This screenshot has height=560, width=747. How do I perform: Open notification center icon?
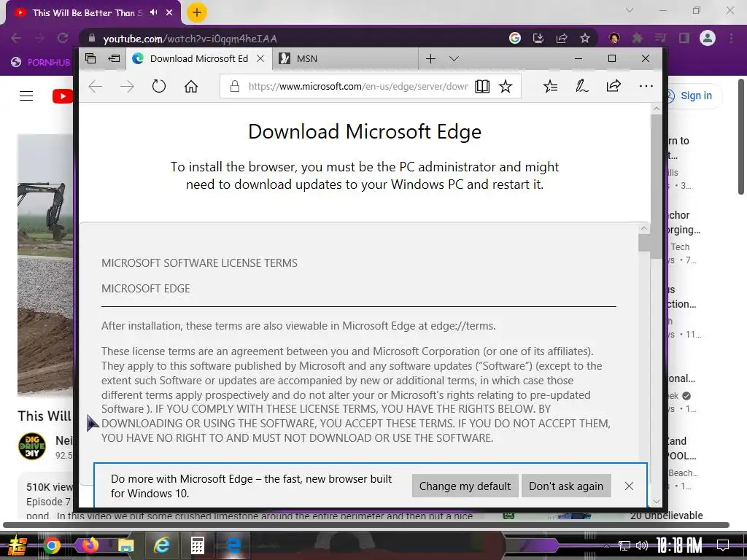click(x=723, y=545)
